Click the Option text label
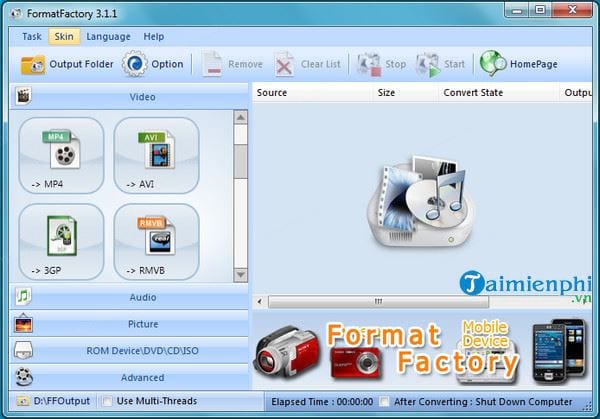The image size is (600, 419). (x=167, y=64)
